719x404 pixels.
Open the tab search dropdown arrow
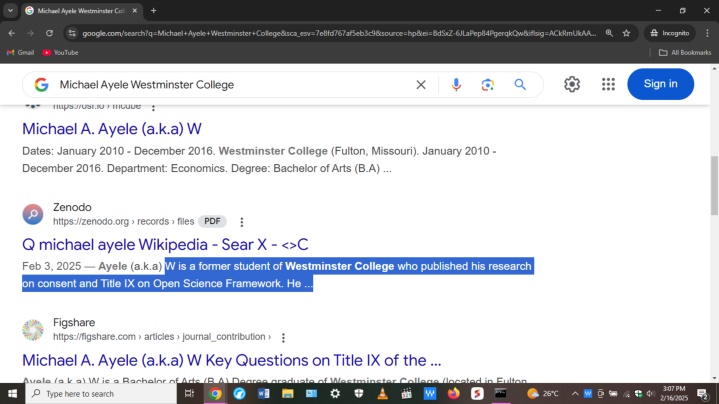tap(10, 11)
